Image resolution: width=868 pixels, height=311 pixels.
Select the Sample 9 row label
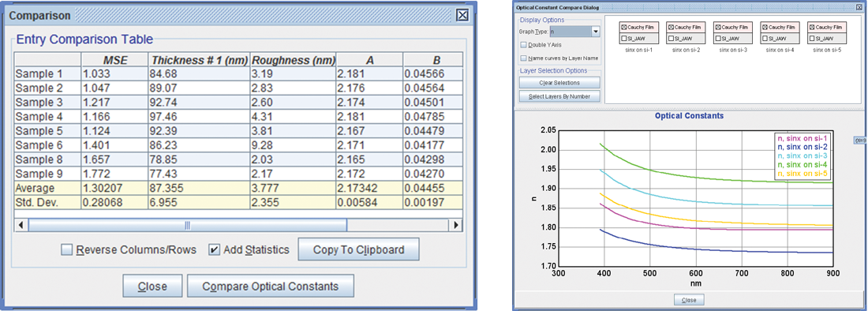coord(47,174)
